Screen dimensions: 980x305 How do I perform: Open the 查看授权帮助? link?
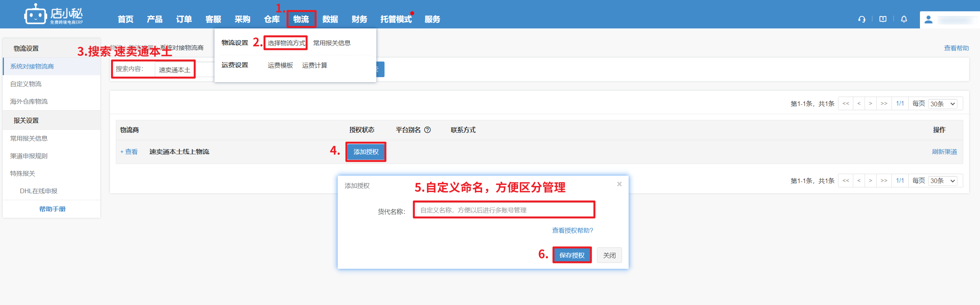(x=572, y=231)
